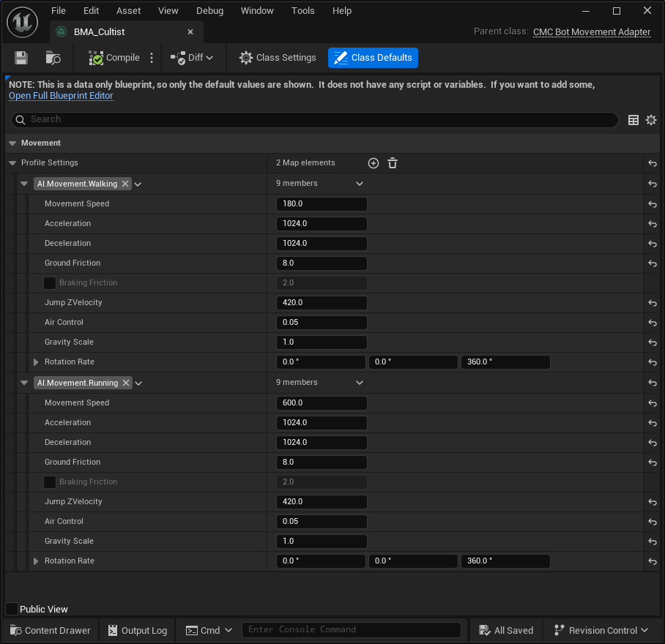665x644 pixels.
Task: Add a new Profile Settings map element
Action: 374,163
